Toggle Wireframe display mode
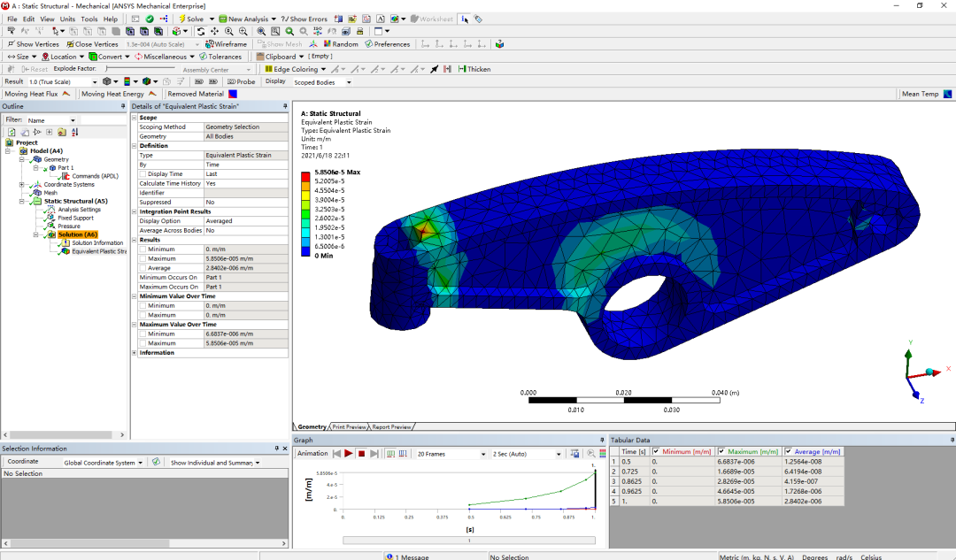Screen dimensions: 956x560 pyautogui.click(x=227, y=44)
